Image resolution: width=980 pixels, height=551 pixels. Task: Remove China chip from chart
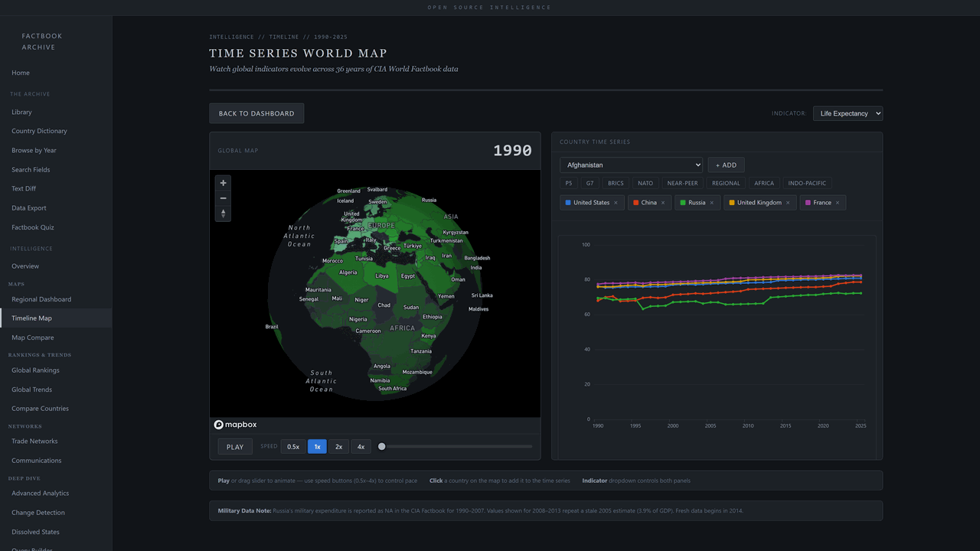(x=663, y=203)
